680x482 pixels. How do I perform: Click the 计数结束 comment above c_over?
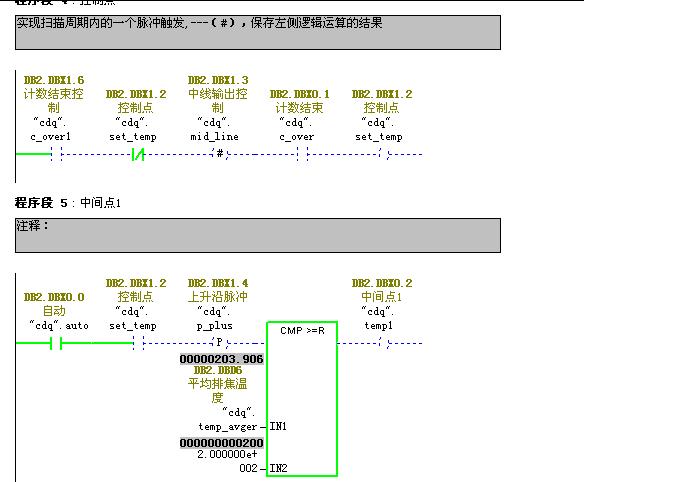[x=299, y=108]
